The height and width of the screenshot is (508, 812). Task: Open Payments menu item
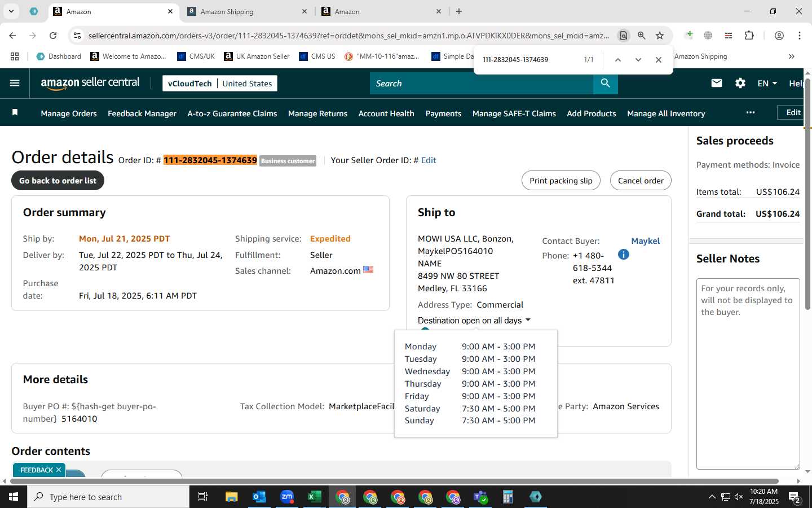[443, 113]
